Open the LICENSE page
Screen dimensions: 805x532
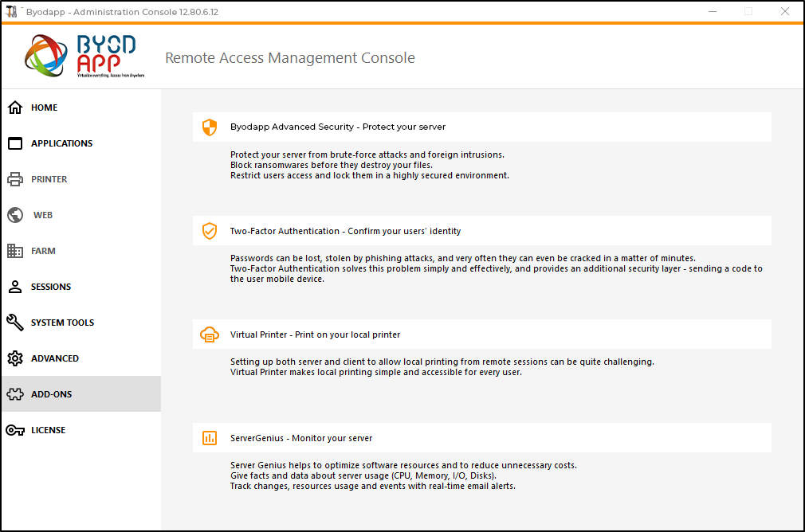(81, 430)
